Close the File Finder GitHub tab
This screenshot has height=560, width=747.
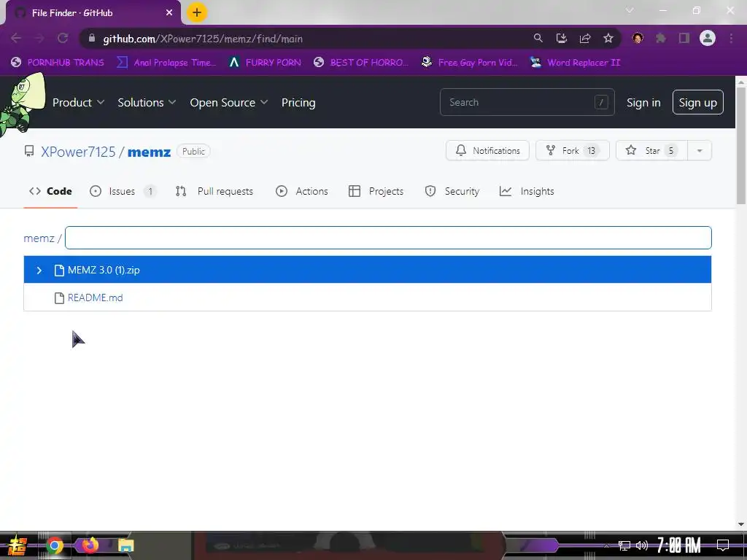coord(169,13)
